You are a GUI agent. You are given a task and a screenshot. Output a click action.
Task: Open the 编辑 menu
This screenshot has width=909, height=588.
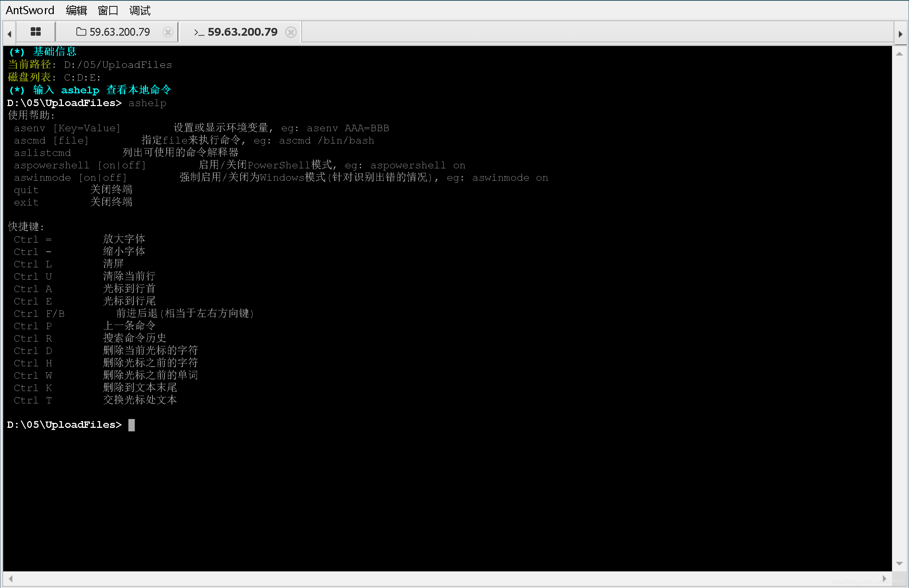click(x=76, y=10)
